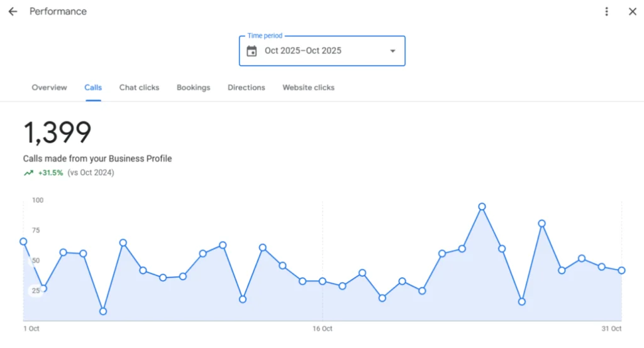Screen dimensions: 644x348
Task: Close the Performance panel
Action: click(632, 12)
